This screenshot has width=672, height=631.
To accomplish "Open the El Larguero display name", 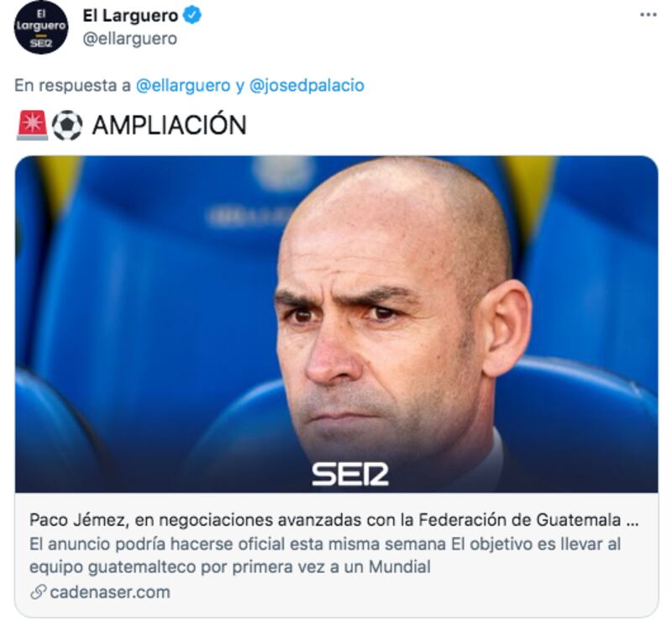I will [130, 16].
